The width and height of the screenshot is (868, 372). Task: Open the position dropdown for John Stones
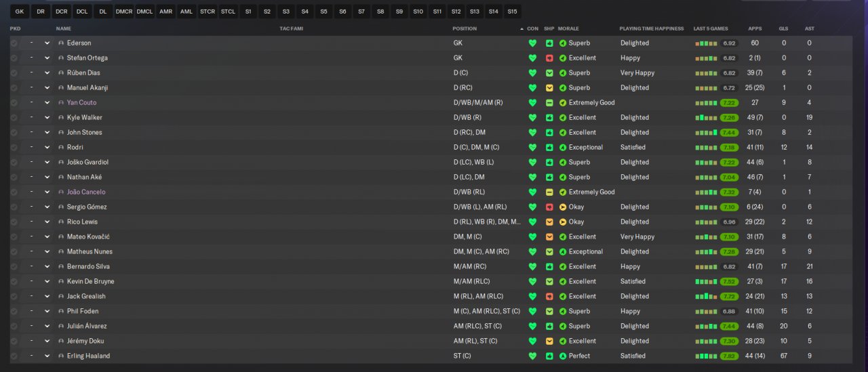coord(37,132)
